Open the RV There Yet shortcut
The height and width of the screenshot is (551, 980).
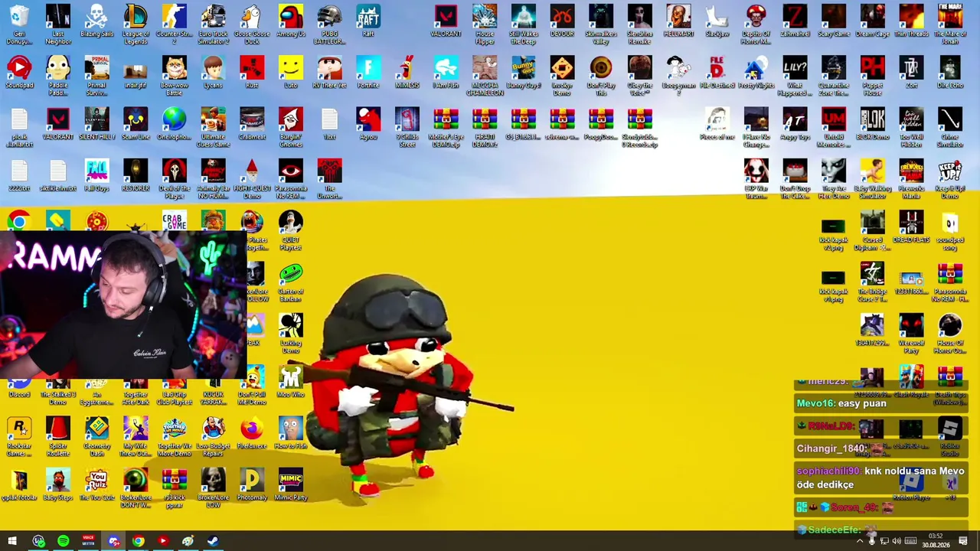(x=329, y=73)
